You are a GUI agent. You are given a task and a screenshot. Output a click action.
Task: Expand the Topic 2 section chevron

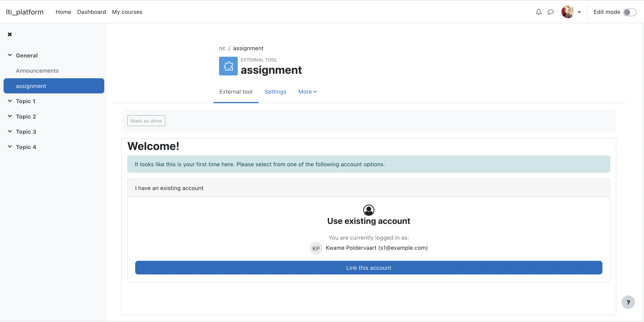[10, 116]
